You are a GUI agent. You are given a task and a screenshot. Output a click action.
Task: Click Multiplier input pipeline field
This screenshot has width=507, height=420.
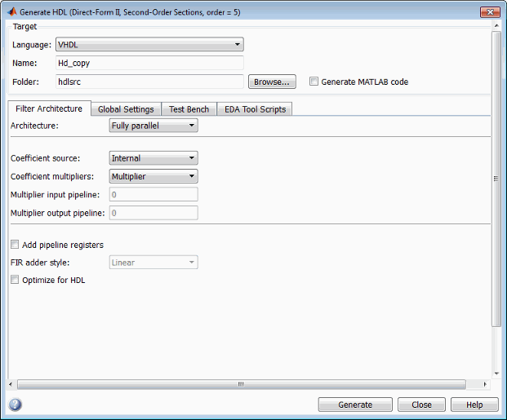153,194
